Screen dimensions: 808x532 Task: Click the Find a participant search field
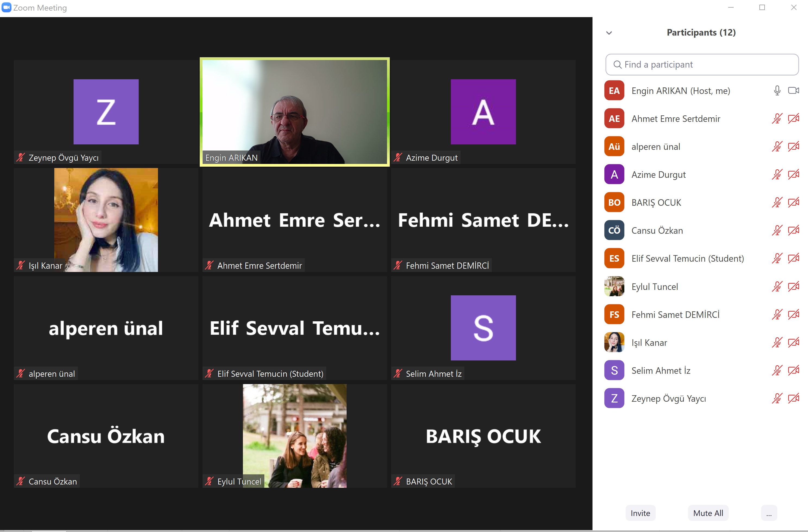click(702, 65)
